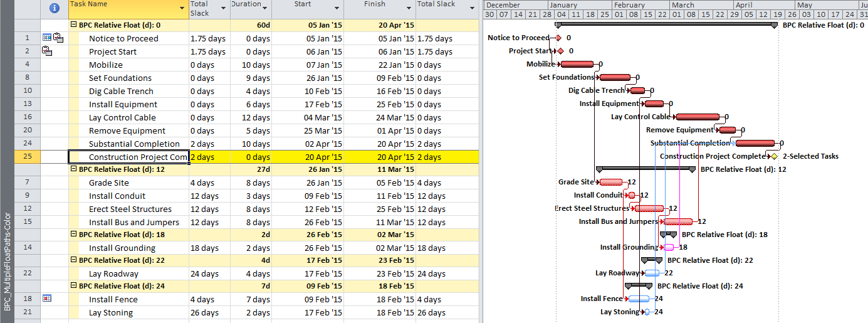Click the calendar indicator icon for Install Fence
The width and height of the screenshot is (868, 323).
point(47,299)
